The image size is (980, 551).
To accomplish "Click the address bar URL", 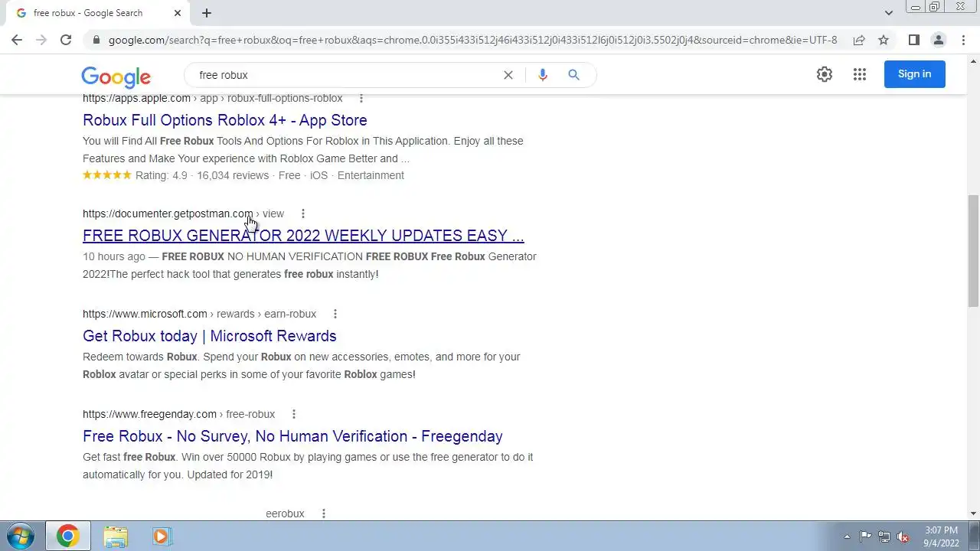I will pyautogui.click(x=472, y=40).
